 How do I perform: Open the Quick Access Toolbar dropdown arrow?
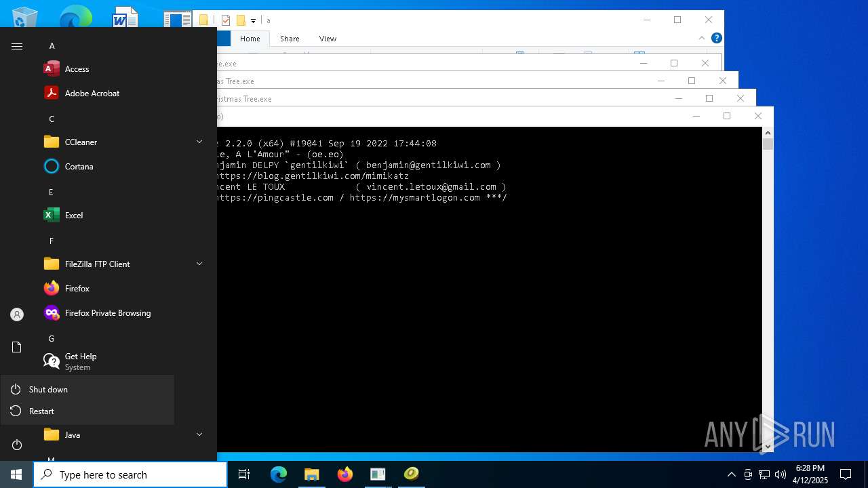(253, 21)
